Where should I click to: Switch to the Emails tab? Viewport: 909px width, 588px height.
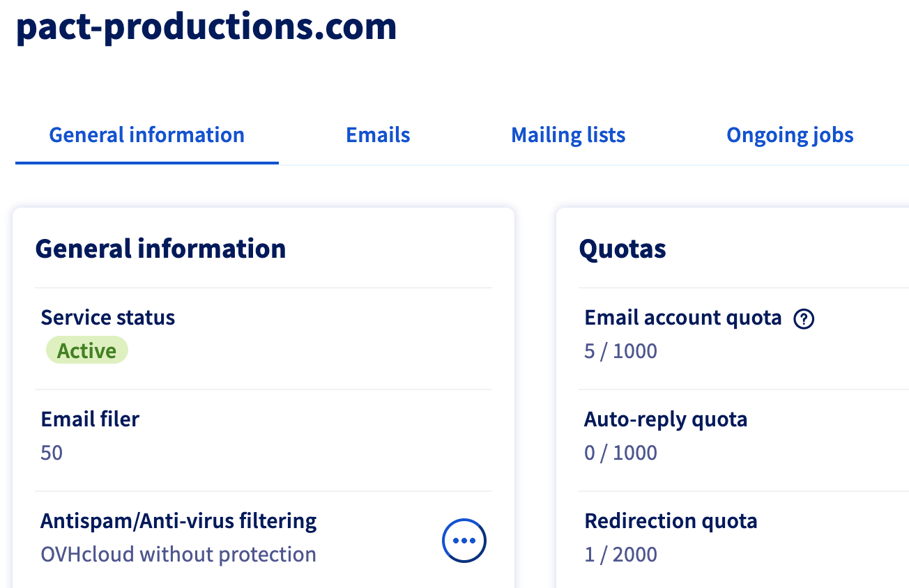[378, 134]
